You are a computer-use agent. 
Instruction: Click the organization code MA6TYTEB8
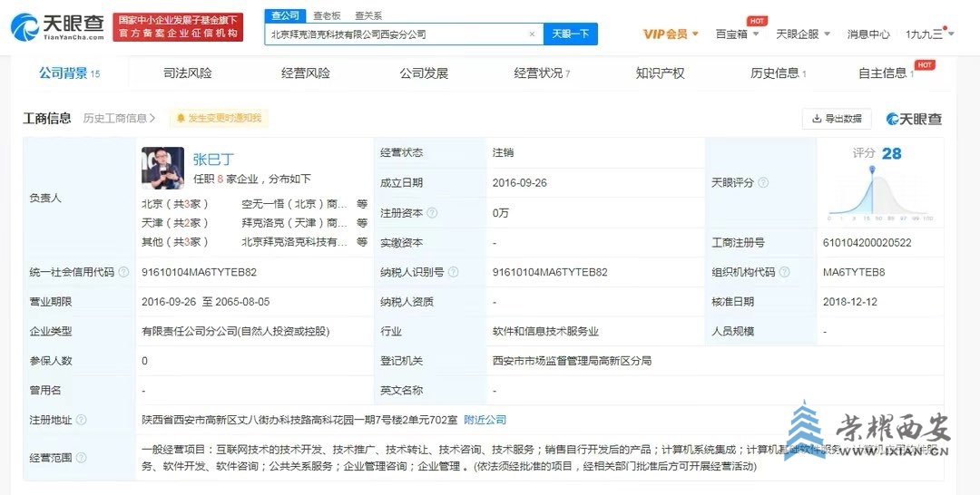pyautogui.click(x=854, y=272)
